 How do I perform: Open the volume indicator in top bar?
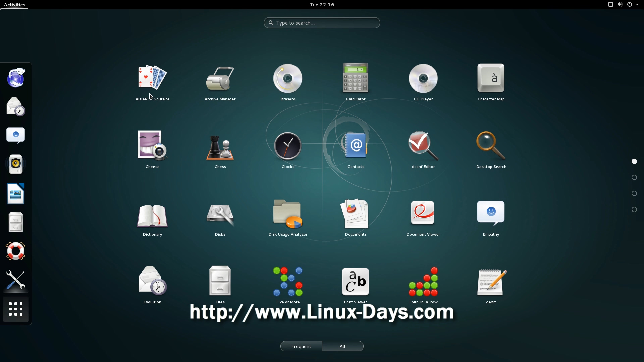[x=620, y=4]
